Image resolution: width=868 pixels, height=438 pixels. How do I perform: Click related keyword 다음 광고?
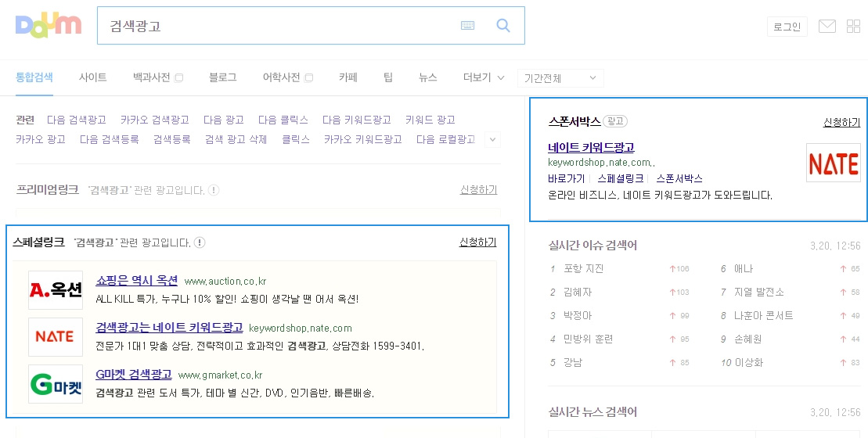(224, 120)
